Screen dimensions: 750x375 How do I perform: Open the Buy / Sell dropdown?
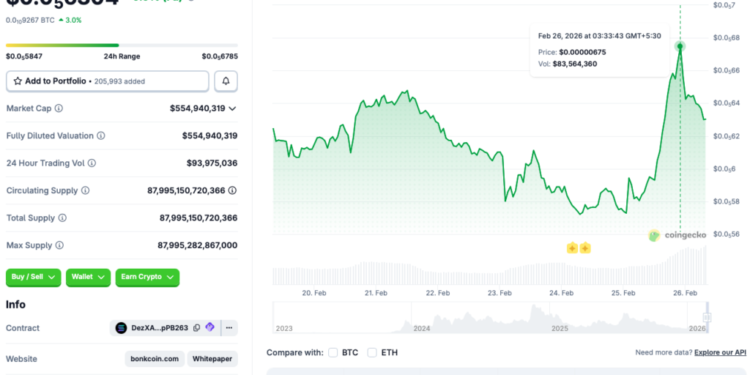[33, 277]
